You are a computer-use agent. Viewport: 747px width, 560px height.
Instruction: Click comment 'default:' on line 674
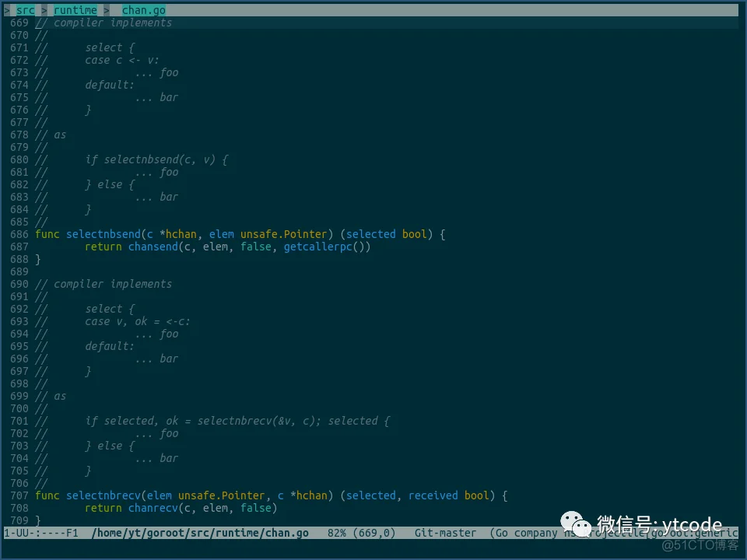[x=110, y=85]
